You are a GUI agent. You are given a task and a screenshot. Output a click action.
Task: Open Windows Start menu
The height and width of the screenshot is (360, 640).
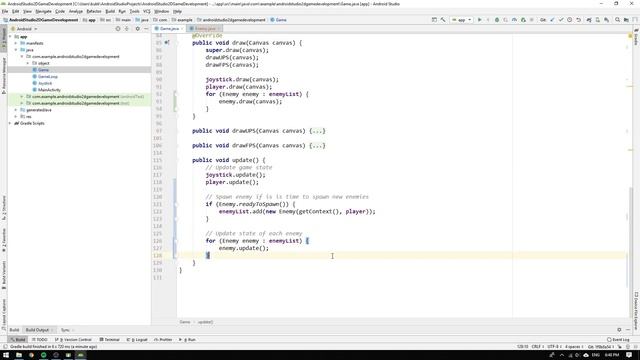coord(6,355)
